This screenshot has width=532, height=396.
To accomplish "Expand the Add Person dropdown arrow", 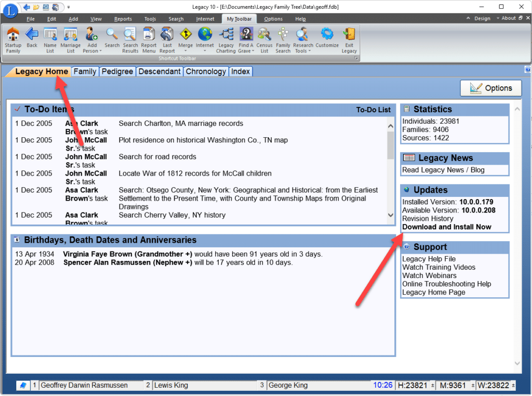I will [x=100, y=51].
